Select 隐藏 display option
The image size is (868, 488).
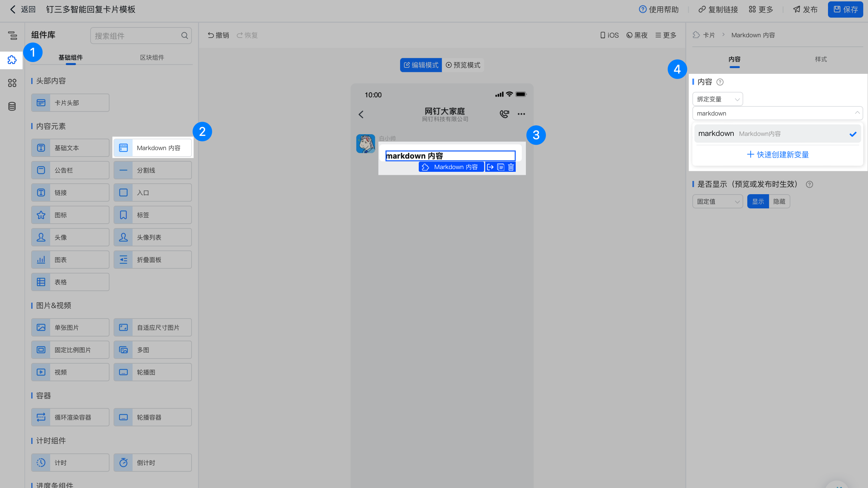[779, 202]
